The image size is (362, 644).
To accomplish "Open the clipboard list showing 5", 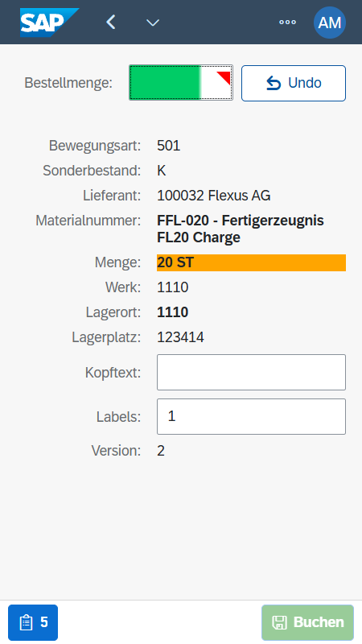I will (x=33, y=622).
